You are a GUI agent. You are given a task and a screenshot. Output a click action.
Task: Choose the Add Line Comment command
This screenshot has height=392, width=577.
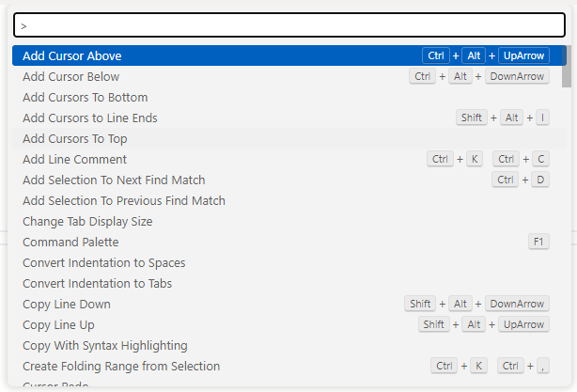[75, 160]
